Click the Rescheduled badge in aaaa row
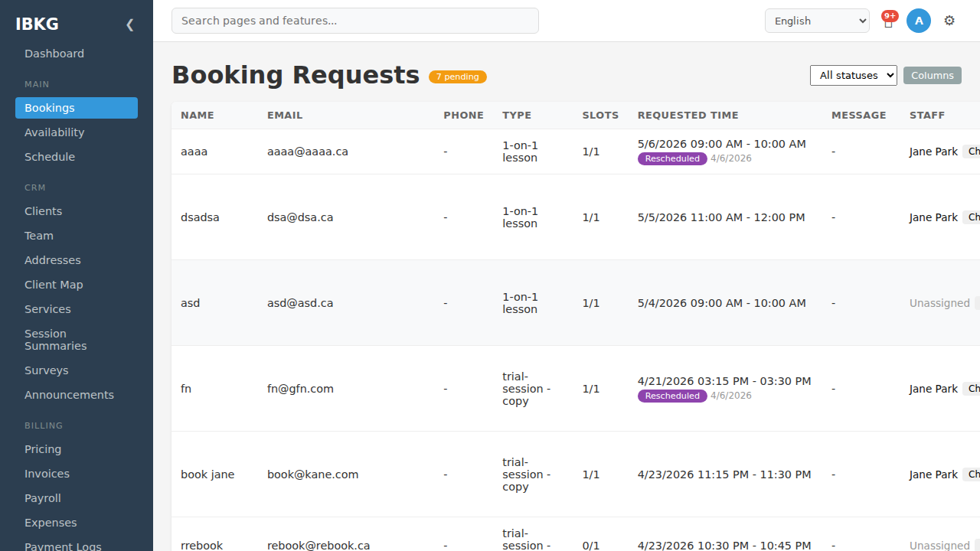 tap(672, 158)
